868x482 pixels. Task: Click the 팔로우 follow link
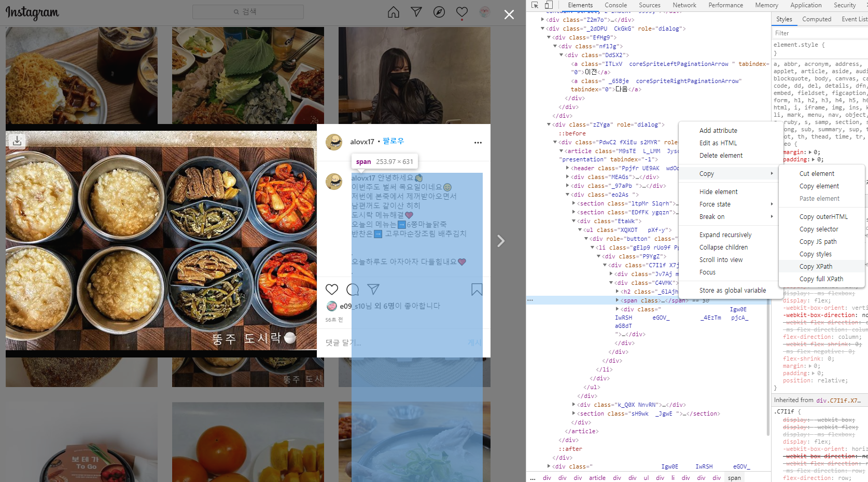point(393,141)
